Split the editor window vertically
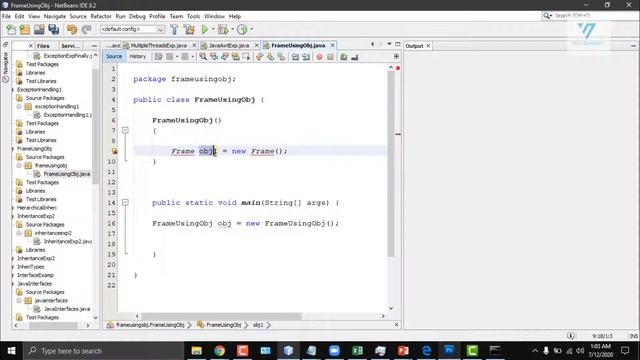Screen dimensions: 640x360 (396, 56)
